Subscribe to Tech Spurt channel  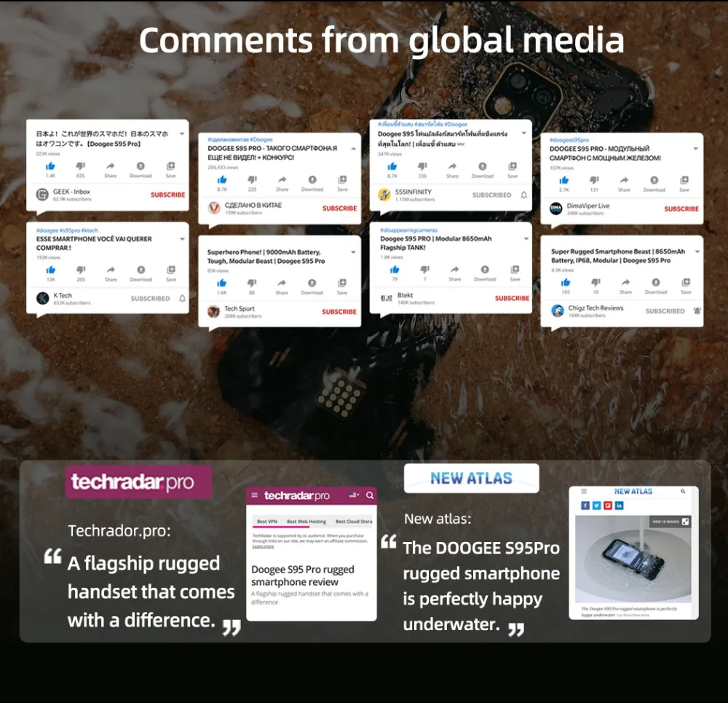click(x=339, y=312)
